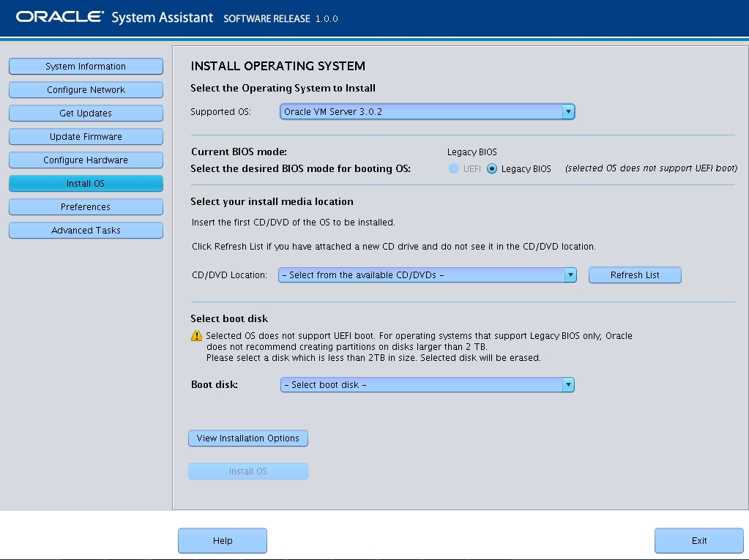Click the Refresh List button
Image resolution: width=749 pixels, height=560 pixels.
[634, 275]
